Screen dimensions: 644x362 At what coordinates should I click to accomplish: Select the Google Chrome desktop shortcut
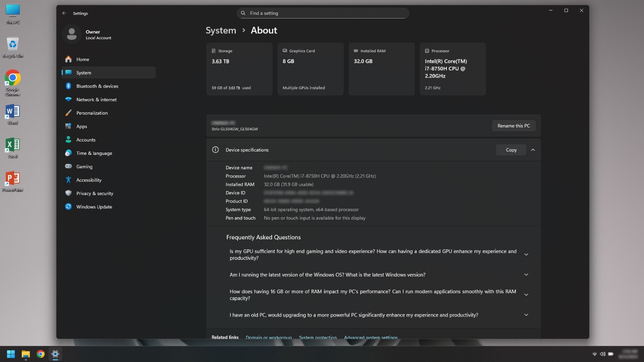12,83
